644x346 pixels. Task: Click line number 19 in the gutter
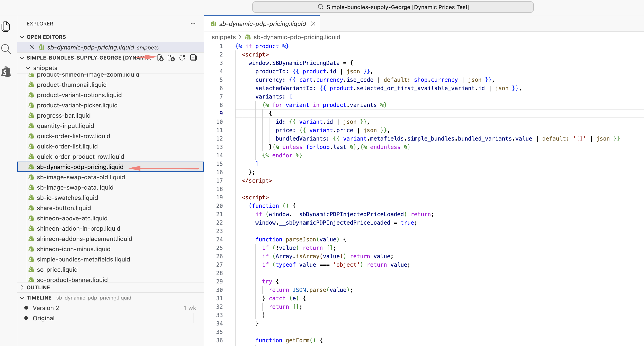(x=219, y=197)
